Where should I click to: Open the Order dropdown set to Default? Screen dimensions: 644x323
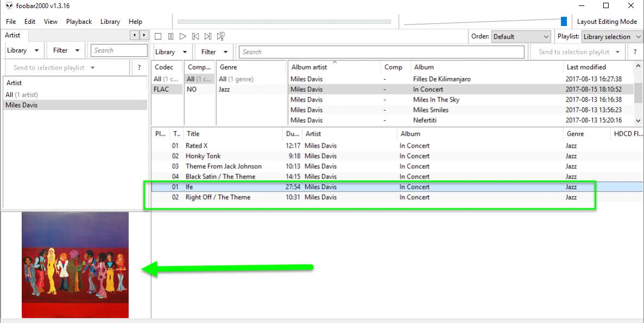[x=521, y=37]
